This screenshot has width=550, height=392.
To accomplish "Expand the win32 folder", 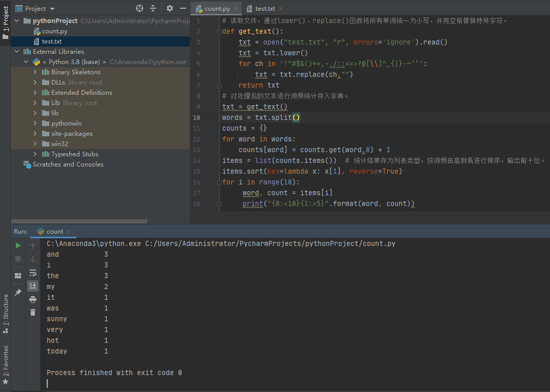I will pyautogui.click(x=35, y=144).
